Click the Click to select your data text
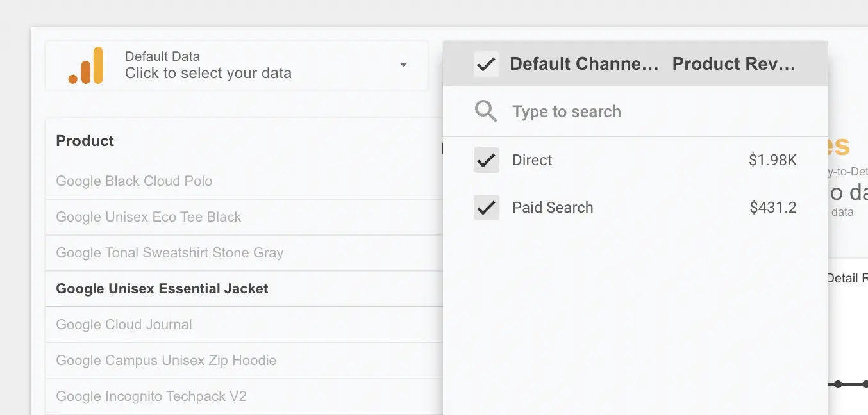The height and width of the screenshot is (415, 868). pos(208,73)
